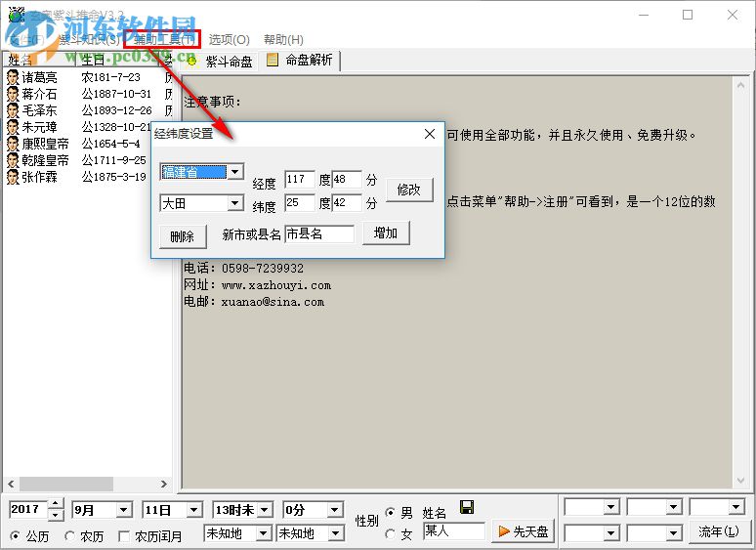Click the latitude minutes field 42
756x550 pixels.
click(347, 202)
